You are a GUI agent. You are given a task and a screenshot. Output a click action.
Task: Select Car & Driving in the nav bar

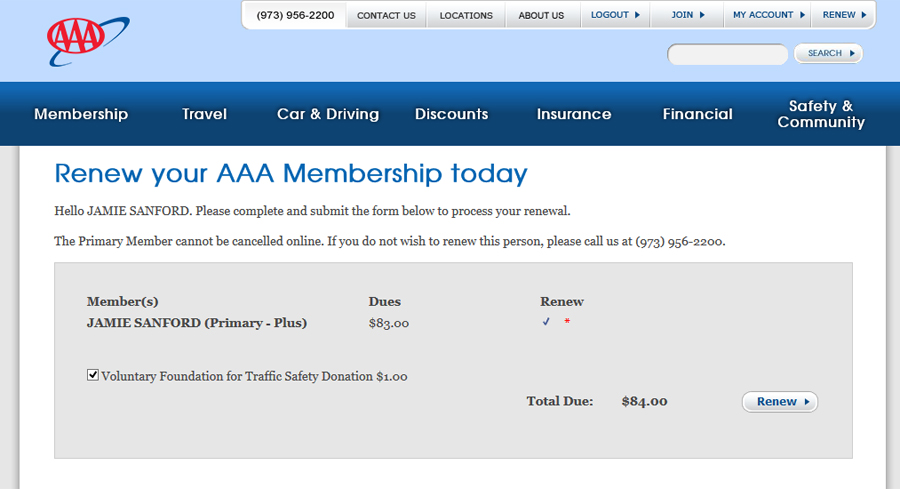coord(328,114)
